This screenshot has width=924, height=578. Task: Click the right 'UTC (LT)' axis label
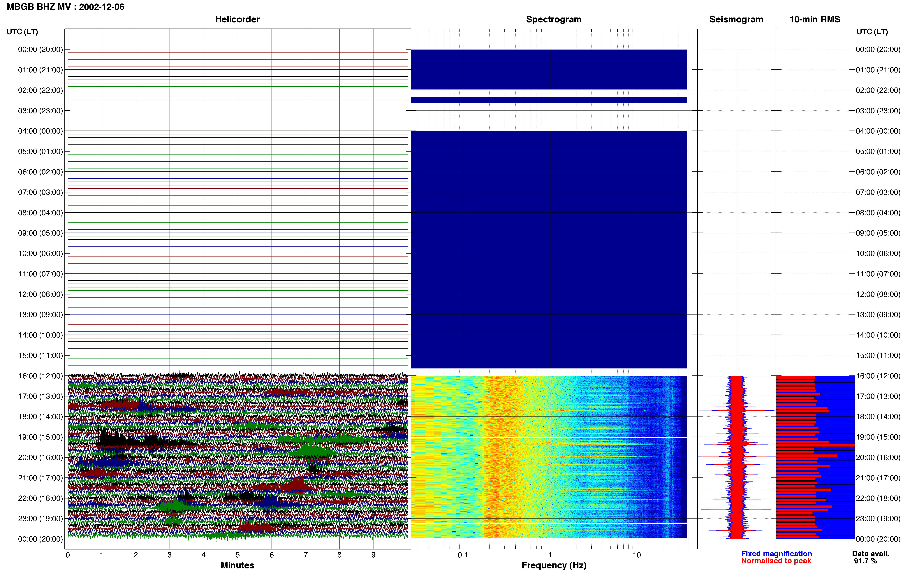point(872,32)
